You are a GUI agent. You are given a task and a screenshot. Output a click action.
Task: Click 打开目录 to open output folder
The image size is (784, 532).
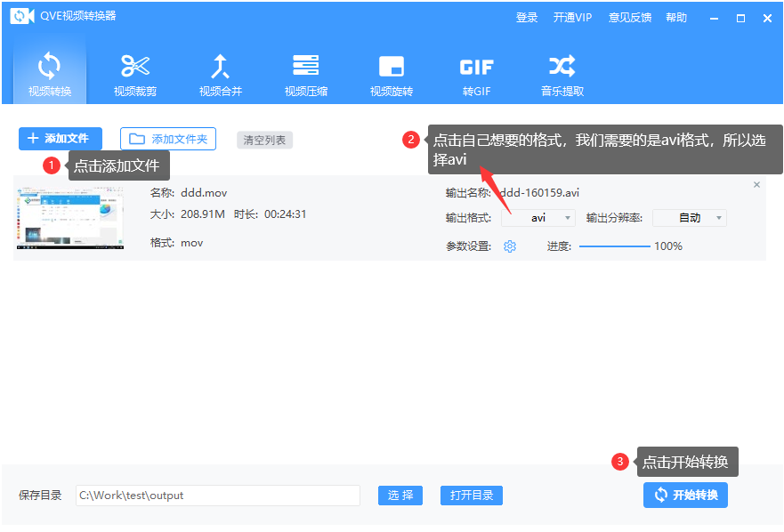[472, 496]
